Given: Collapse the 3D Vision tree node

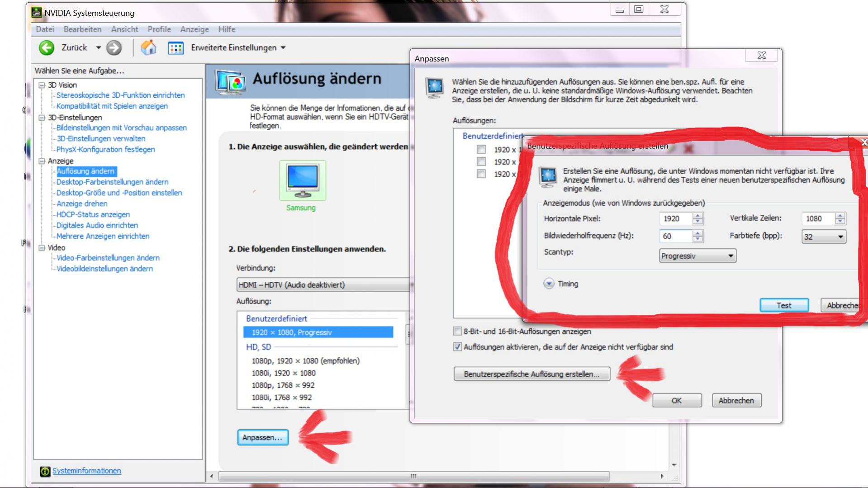Looking at the screenshot, I should tap(42, 85).
